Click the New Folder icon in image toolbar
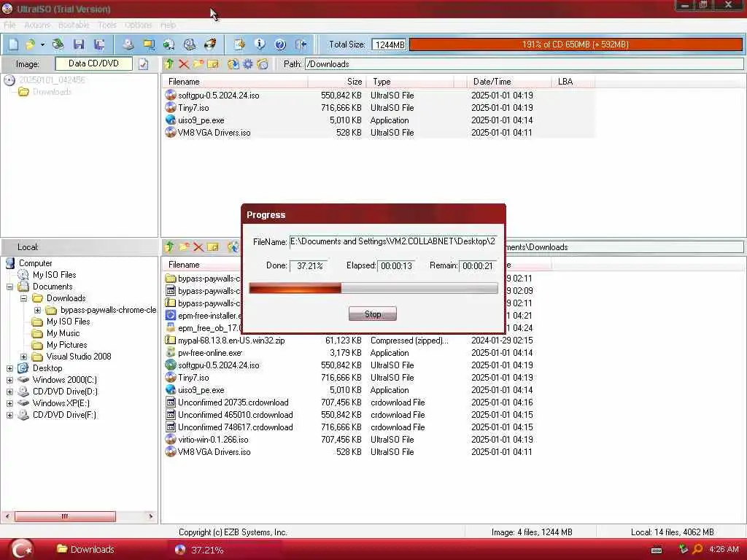Screen dimensions: 747x560 198,64
